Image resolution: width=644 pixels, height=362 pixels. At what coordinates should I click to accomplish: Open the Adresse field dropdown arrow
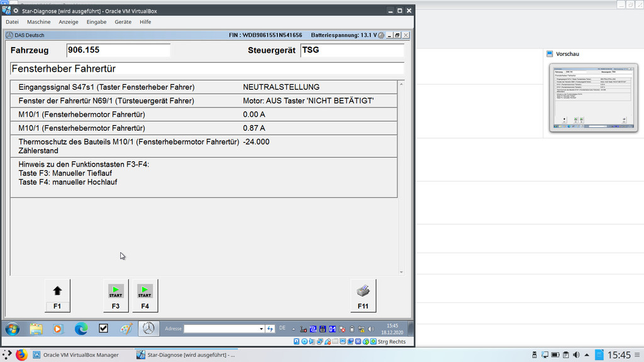coord(261,329)
